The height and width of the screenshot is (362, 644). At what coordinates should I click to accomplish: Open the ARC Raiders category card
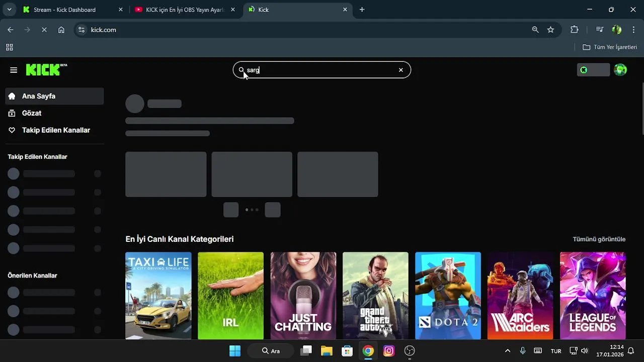[x=520, y=296]
